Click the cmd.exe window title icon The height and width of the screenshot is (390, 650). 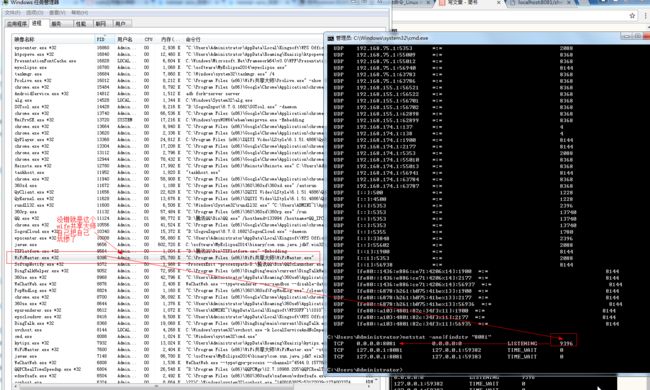pyautogui.click(x=330, y=38)
